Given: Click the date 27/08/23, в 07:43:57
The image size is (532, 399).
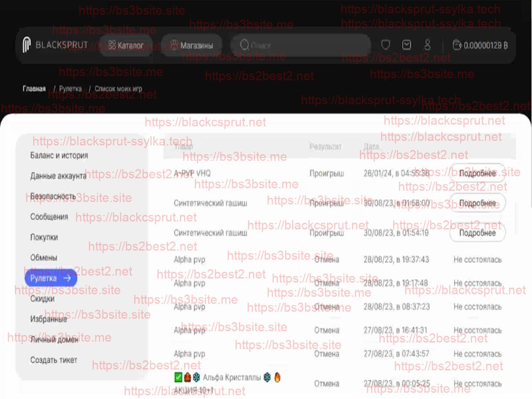Looking at the screenshot, I should click(x=397, y=354).
